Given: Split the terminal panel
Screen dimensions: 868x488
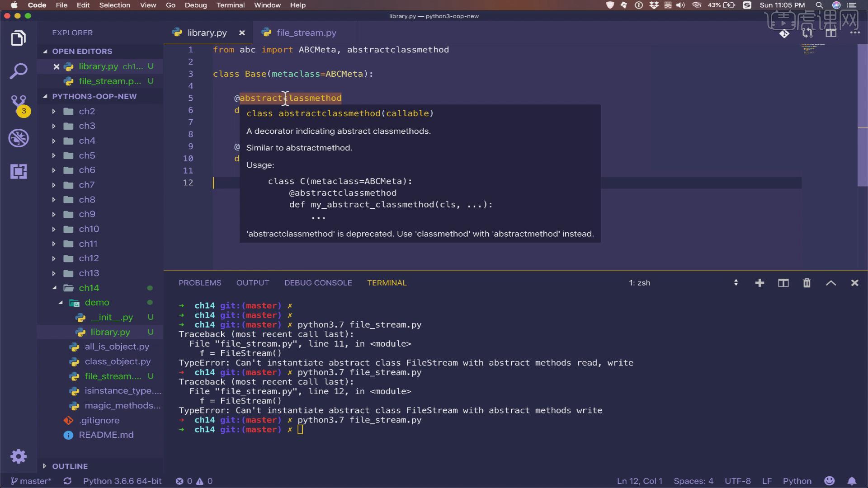Looking at the screenshot, I should click(783, 283).
